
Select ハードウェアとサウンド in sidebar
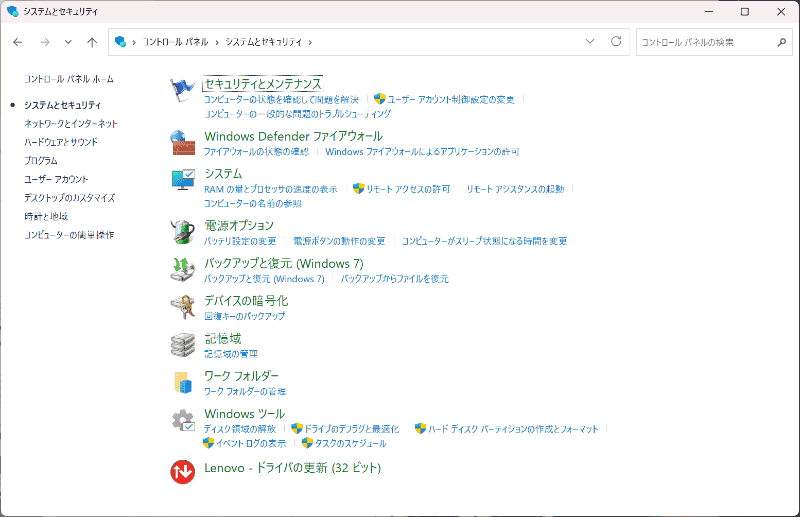pyautogui.click(x=61, y=142)
